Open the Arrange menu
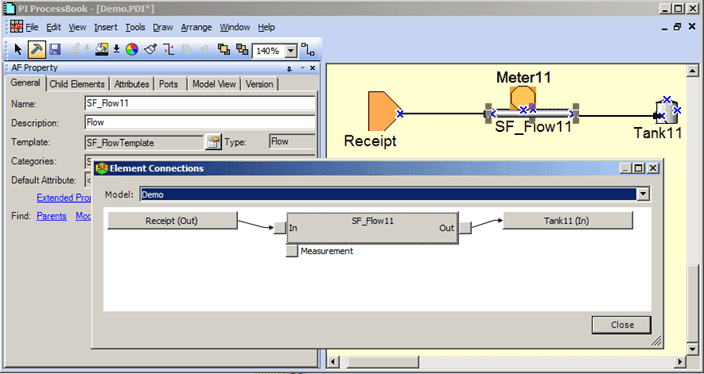Viewport: 704px width, 374px height. click(196, 27)
